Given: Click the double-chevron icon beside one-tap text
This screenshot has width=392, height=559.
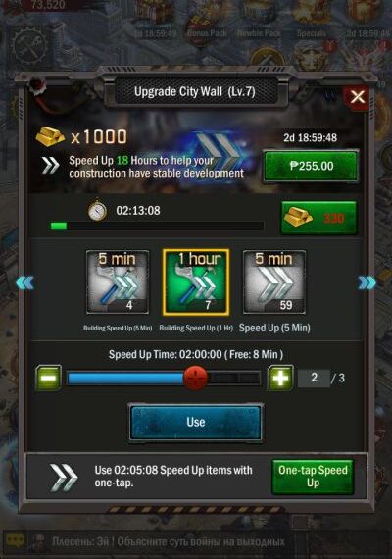Looking at the screenshot, I should [x=64, y=478].
